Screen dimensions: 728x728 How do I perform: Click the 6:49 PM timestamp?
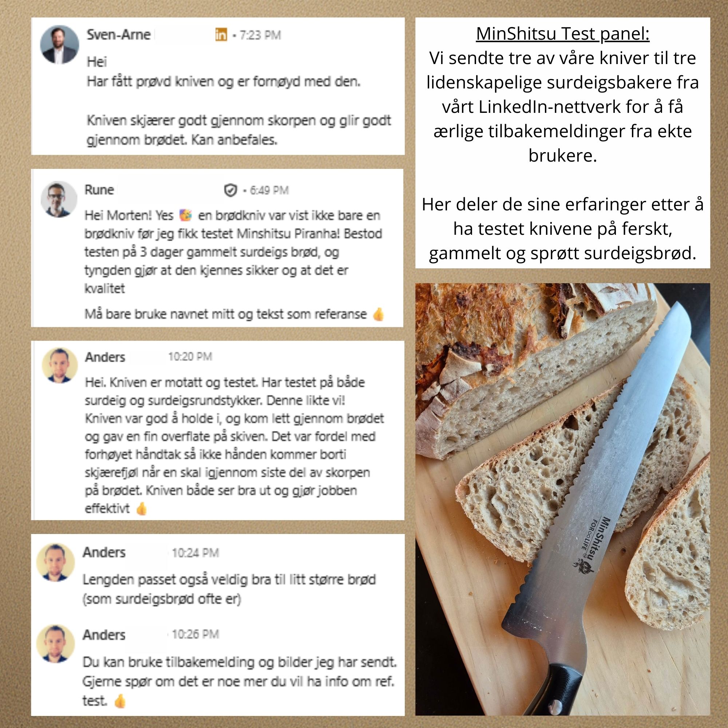point(269,190)
